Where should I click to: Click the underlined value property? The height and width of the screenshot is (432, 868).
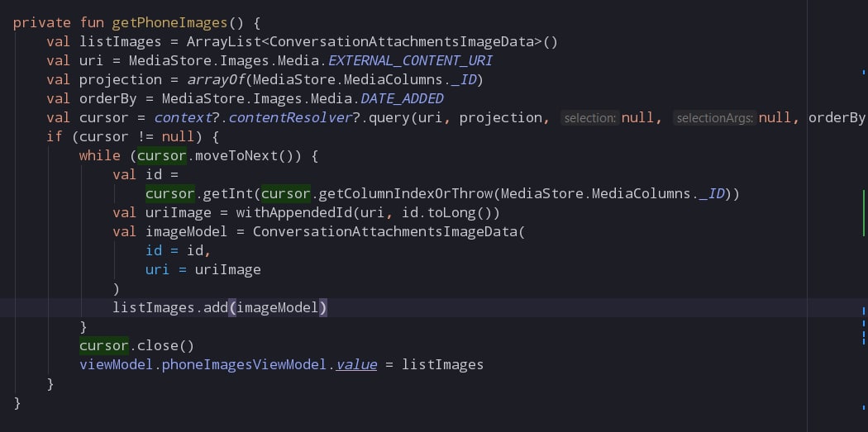(x=356, y=364)
